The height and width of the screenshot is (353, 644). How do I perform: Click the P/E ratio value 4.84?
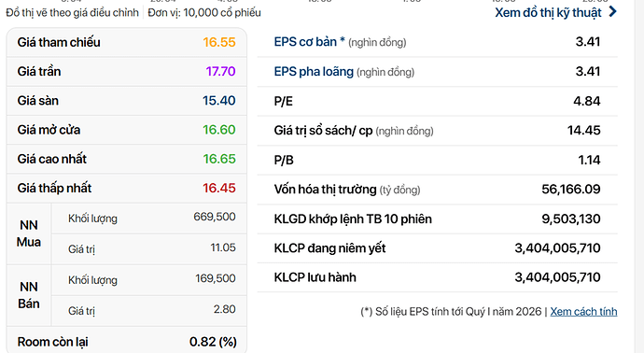[586, 101]
